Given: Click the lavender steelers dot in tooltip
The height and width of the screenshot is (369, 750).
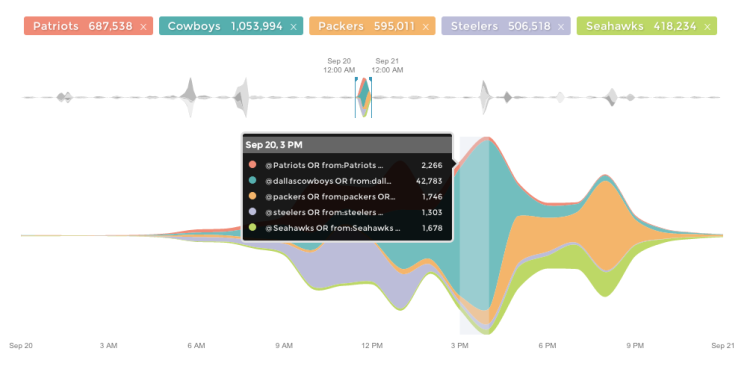Looking at the screenshot, I should (253, 212).
